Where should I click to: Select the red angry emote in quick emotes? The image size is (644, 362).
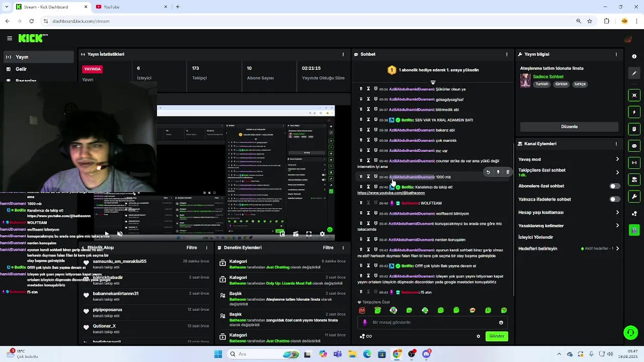point(362,310)
